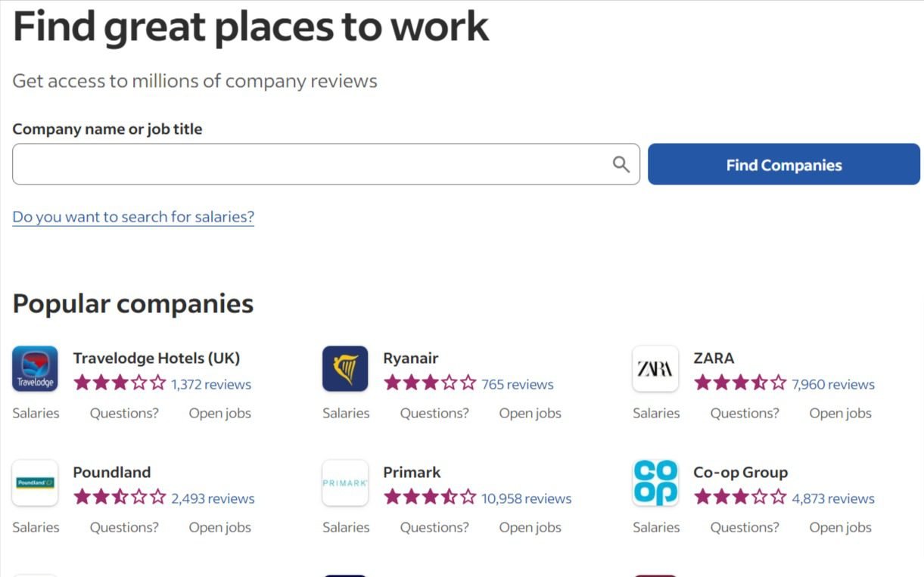Viewport: 924px width, 577px height.
Task: View Open jobs for Ryanair
Action: click(530, 413)
